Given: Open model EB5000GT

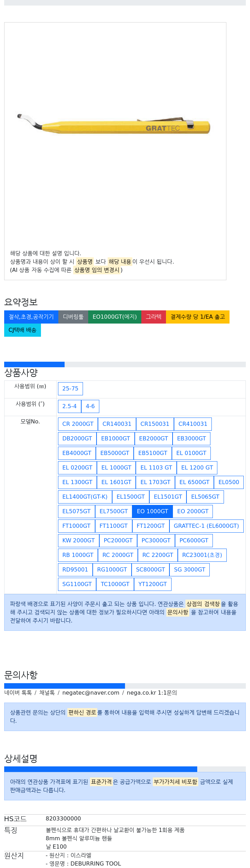Looking at the screenshot, I should pos(115,453).
